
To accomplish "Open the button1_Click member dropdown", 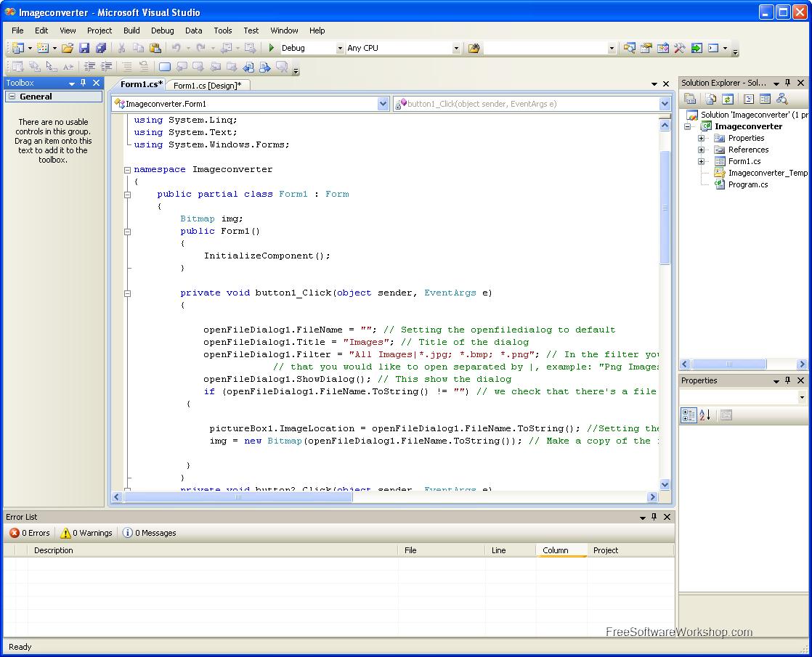I will [665, 104].
